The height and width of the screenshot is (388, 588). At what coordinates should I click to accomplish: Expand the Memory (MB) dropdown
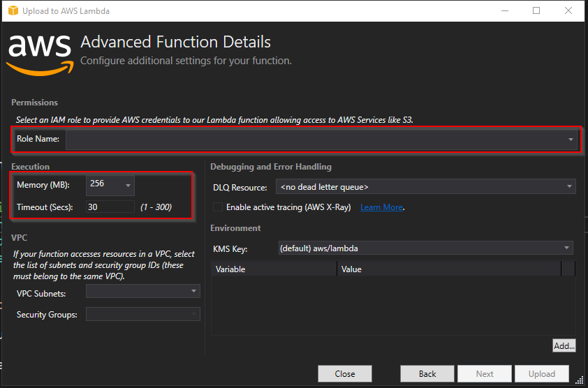[110, 185]
